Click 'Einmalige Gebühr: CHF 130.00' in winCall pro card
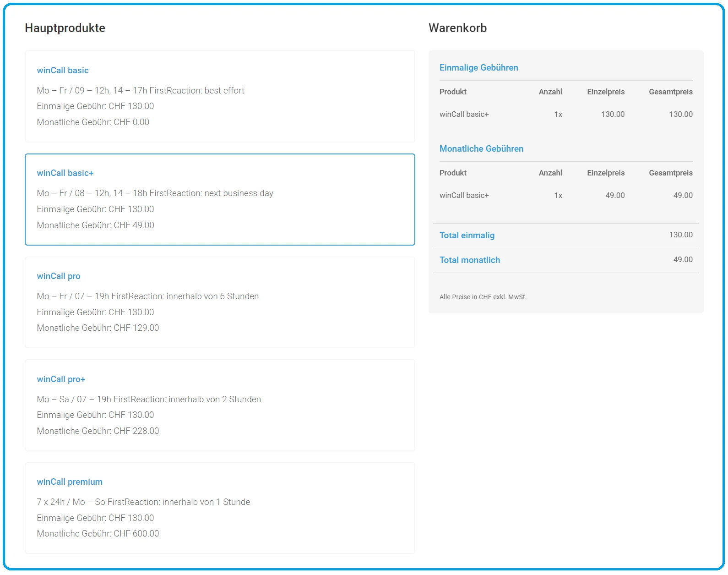 pyautogui.click(x=95, y=312)
